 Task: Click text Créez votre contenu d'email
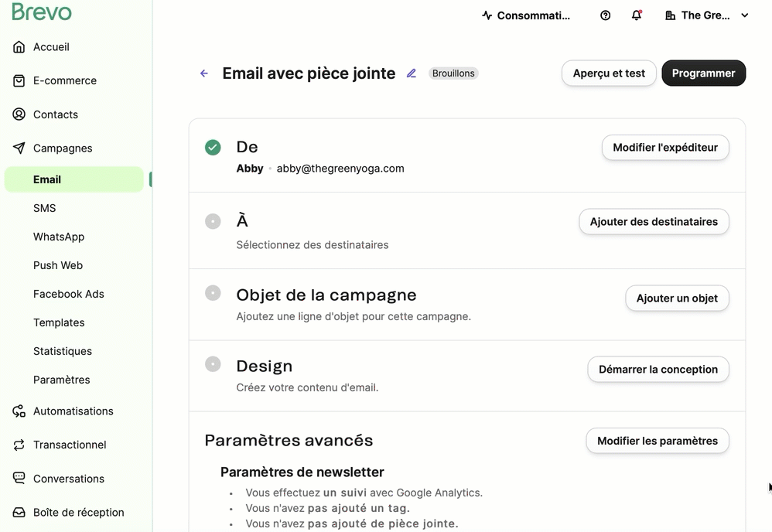click(x=307, y=387)
